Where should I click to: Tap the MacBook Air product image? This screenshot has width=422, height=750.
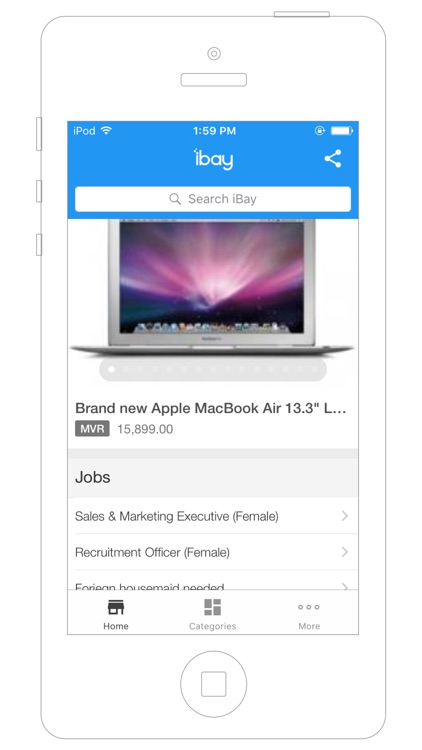(x=212, y=288)
